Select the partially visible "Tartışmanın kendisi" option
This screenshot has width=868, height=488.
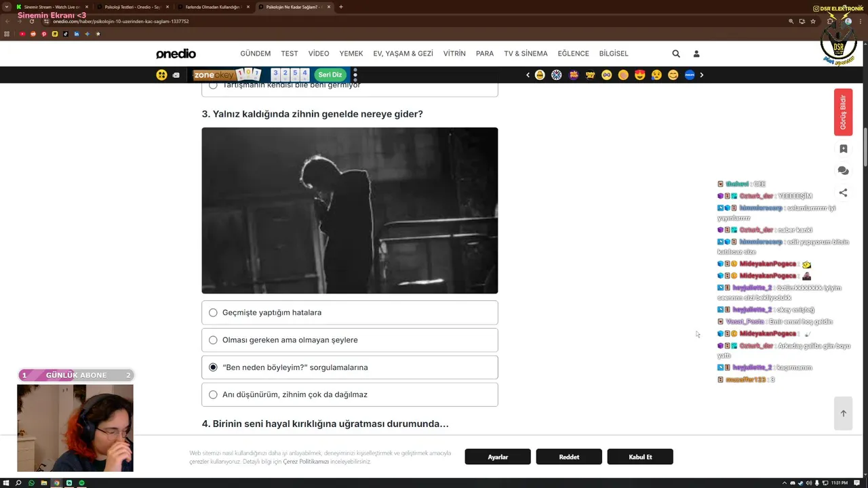coord(350,89)
